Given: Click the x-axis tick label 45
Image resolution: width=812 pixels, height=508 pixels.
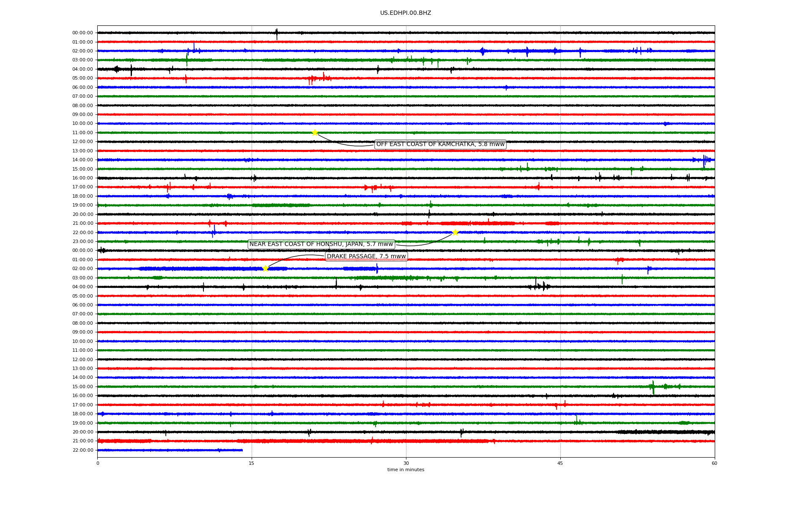Looking at the screenshot, I should [560, 463].
